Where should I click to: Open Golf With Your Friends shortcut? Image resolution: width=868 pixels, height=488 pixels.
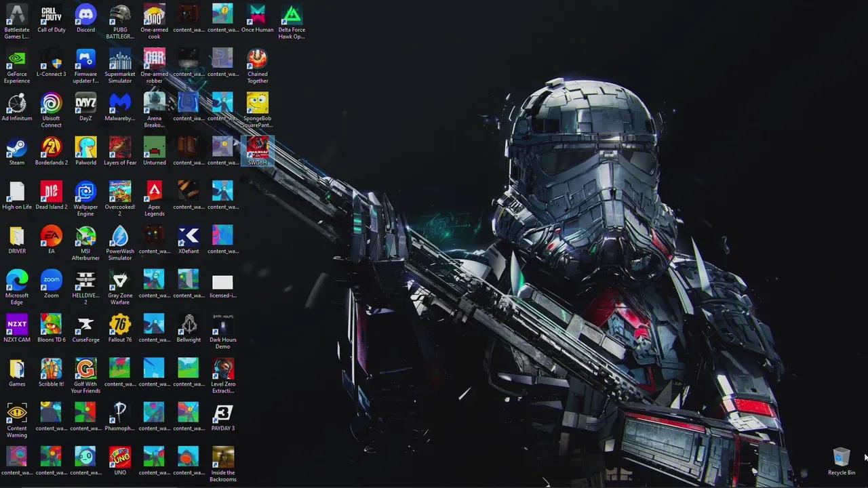tap(85, 375)
